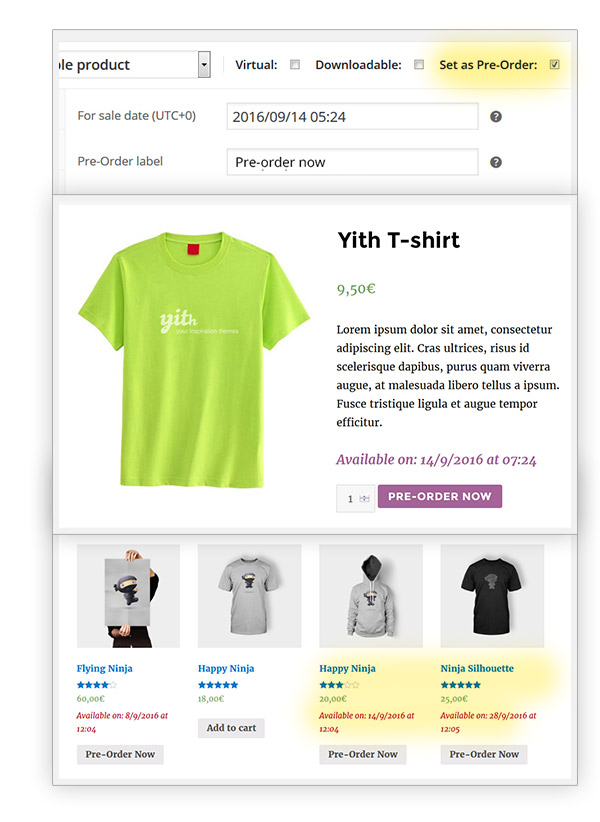The width and height of the screenshot is (600, 822).
Task: Open the product type dropdown arrow
Action: [x=204, y=65]
